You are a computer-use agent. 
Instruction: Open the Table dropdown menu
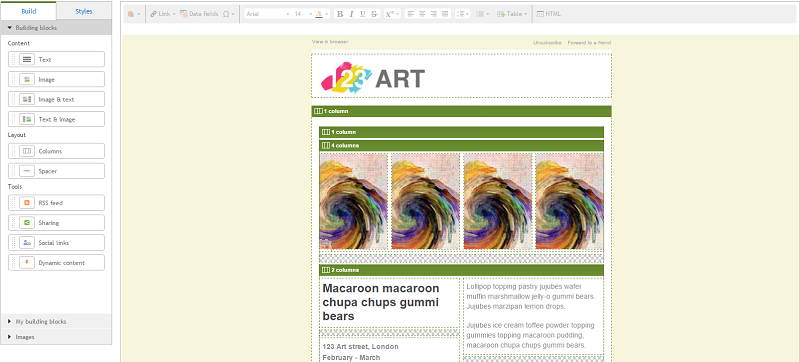[512, 14]
